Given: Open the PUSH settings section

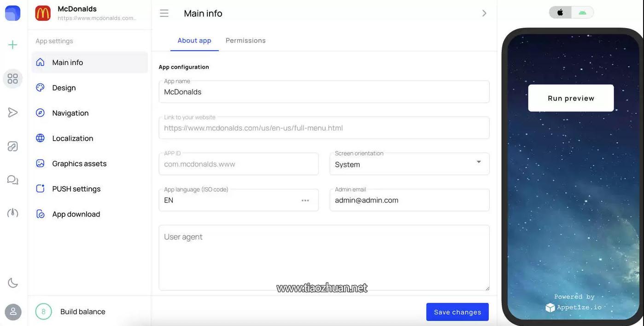Looking at the screenshot, I should click(x=76, y=189).
